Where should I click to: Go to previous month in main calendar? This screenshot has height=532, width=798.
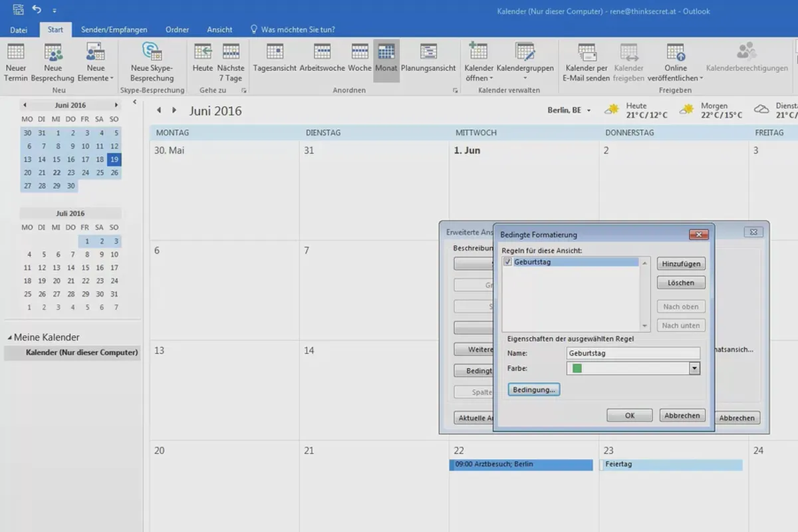158,110
